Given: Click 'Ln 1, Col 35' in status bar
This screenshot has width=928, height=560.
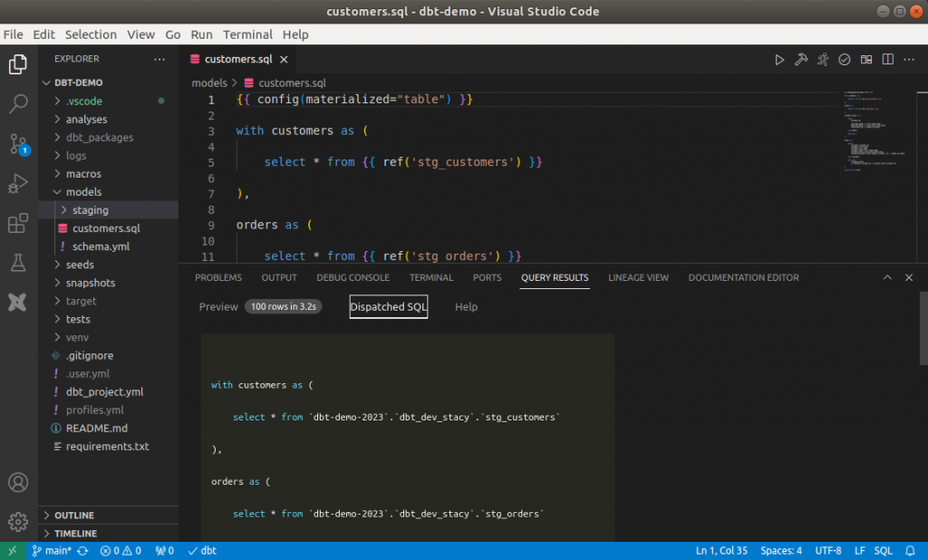Looking at the screenshot, I should (x=721, y=551).
